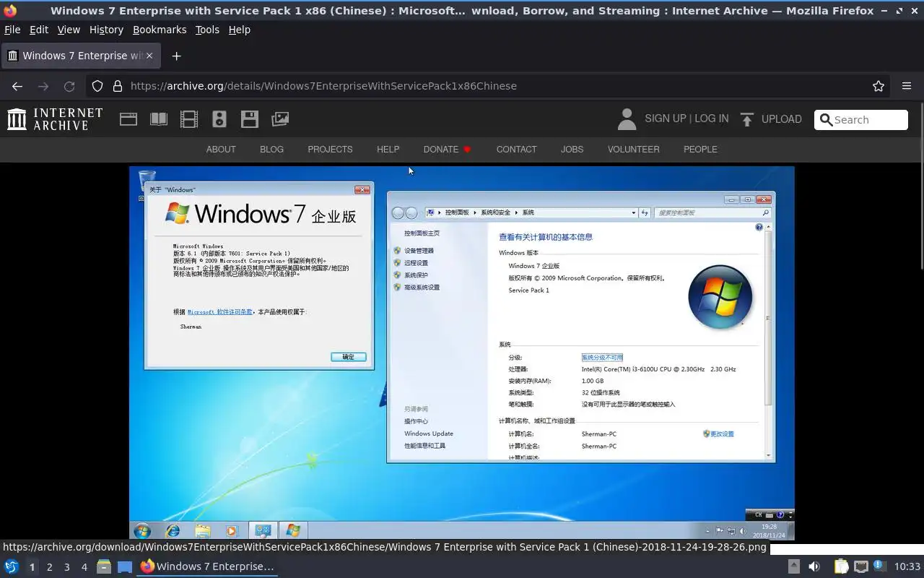Click the Firefox forward arrow

(43, 86)
